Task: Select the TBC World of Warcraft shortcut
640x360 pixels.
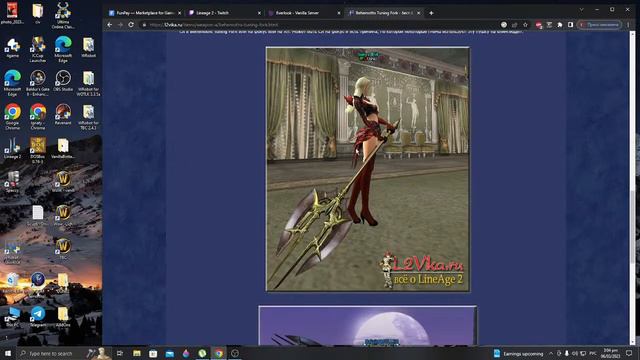Action: click(x=63, y=249)
